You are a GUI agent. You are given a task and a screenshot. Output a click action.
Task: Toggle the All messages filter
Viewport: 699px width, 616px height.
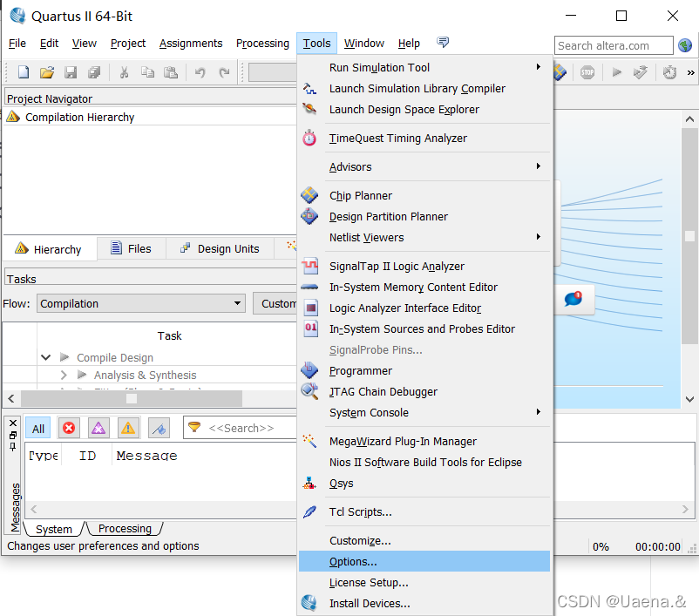coord(37,429)
